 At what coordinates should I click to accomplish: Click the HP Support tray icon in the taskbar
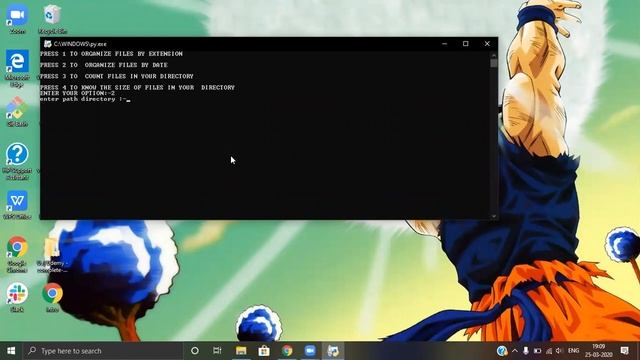(x=502, y=351)
